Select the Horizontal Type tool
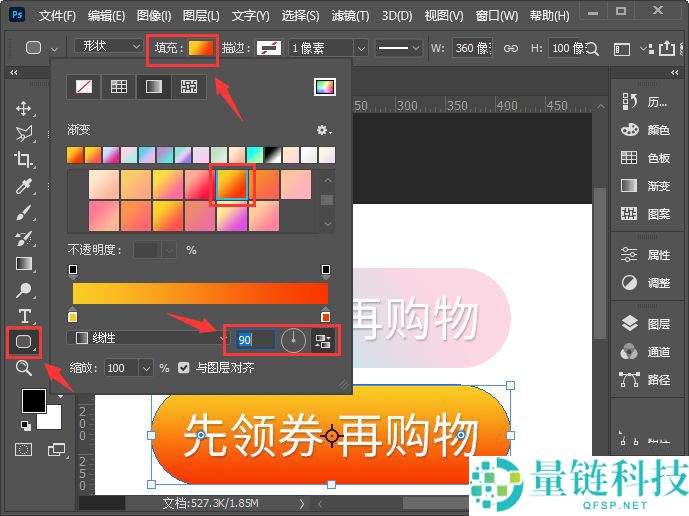The height and width of the screenshot is (516, 689). pyautogui.click(x=24, y=316)
